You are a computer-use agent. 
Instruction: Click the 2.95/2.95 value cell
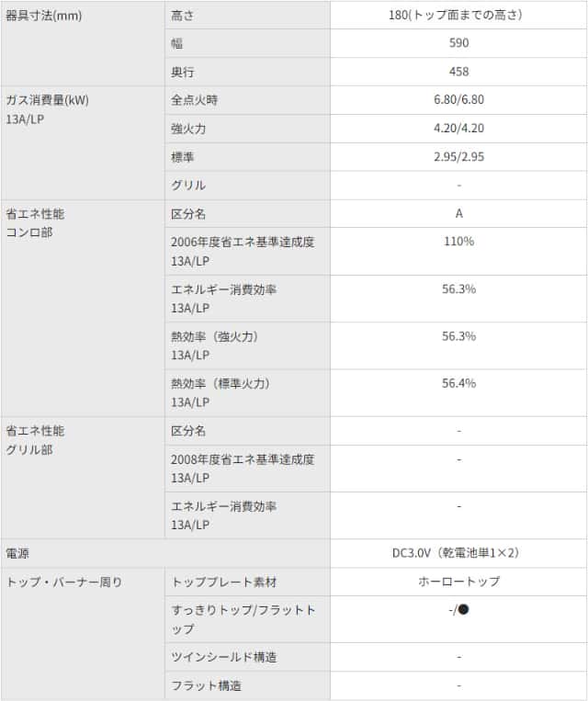click(x=458, y=157)
